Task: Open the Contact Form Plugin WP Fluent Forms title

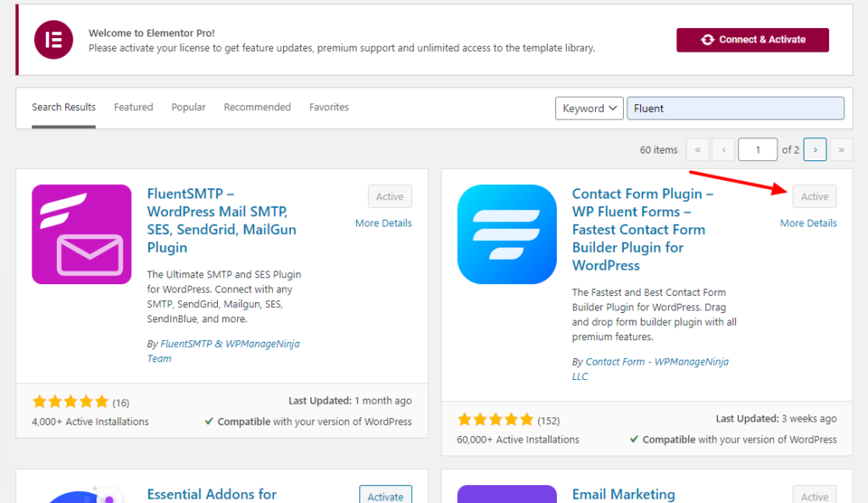Action: (x=643, y=229)
